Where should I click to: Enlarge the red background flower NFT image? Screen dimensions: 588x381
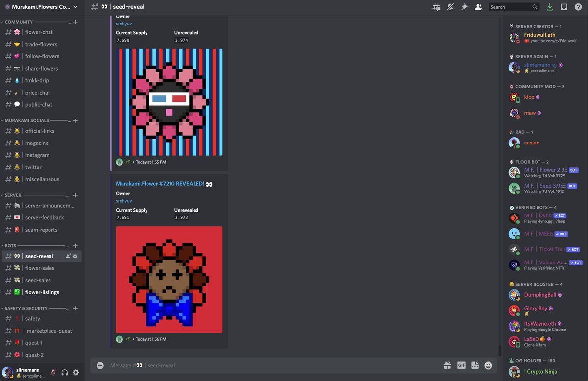(169, 280)
